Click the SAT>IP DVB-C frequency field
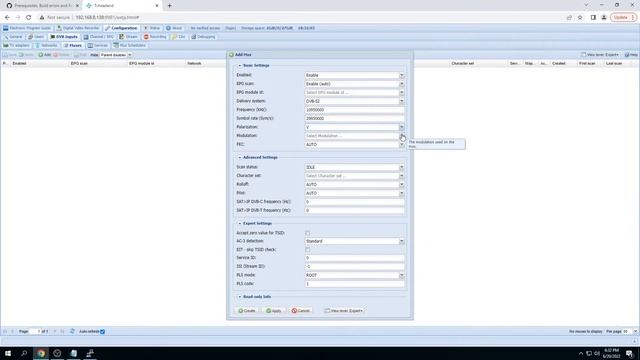The width and height of the screenshot is (640, 360). click(354, 202)
